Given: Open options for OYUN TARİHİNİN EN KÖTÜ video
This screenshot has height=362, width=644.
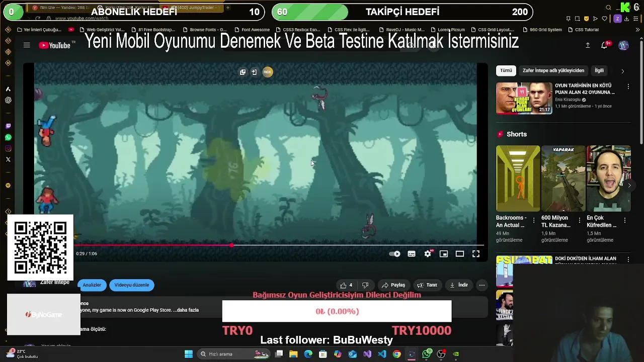Looking at the screenshot, I should [628, 86].
